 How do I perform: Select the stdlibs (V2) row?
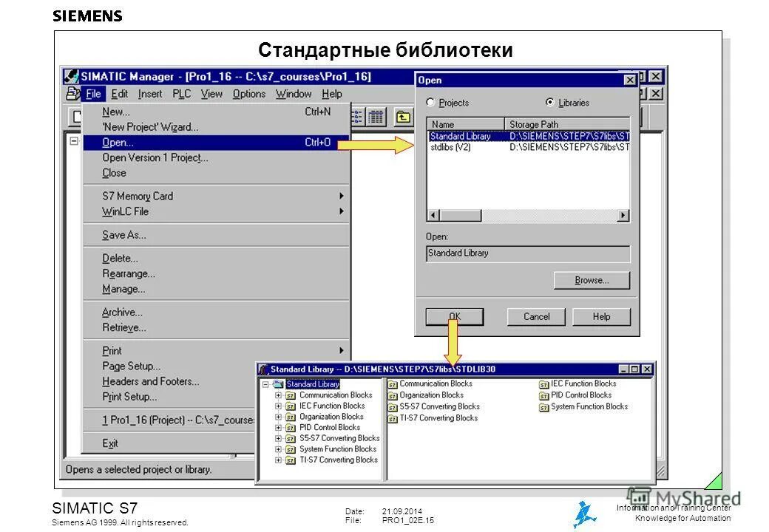pyautogui.click(x=529, y=147)
